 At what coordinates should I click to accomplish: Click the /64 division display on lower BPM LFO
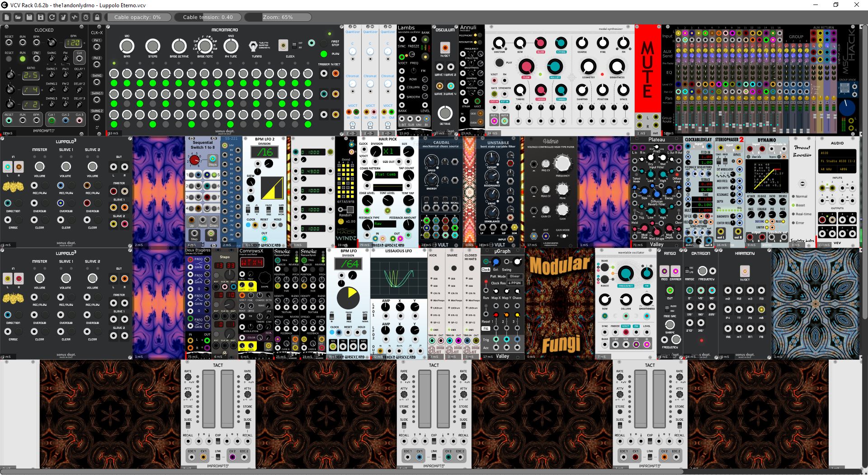[x=349, y=264]
